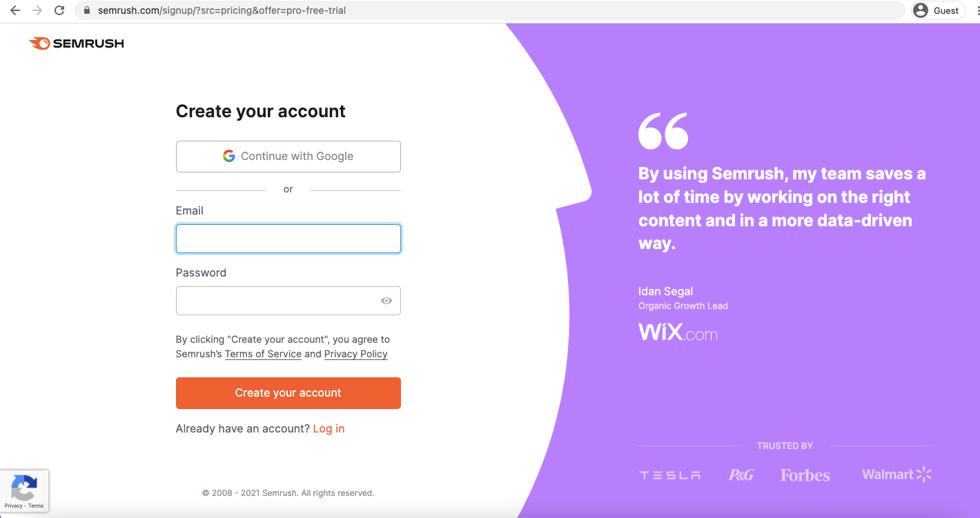The height and width of the screenshot is (518, 980).
Task: Click the lock icon in address bar
Action: pos(87,10)
